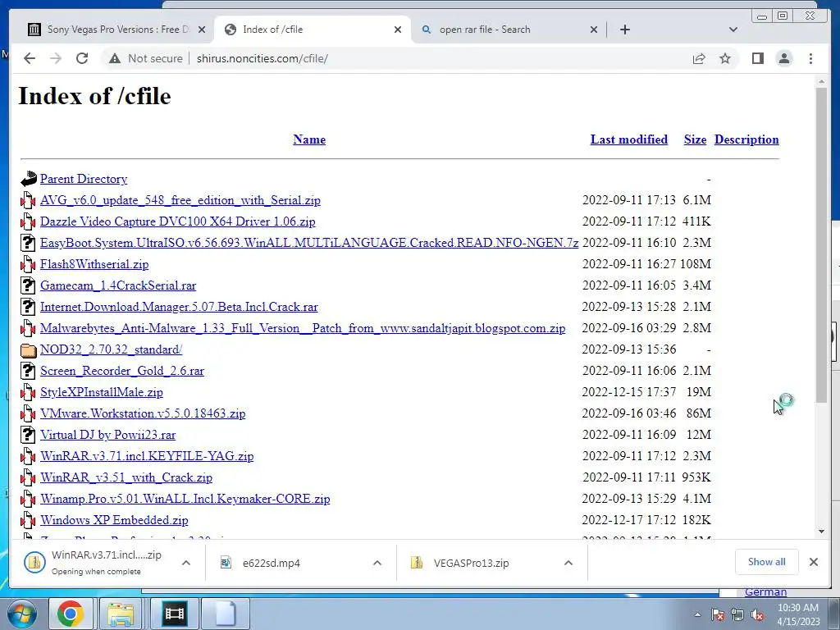The image size is (840, 630).
Task: Share this page icon in address bar
Action: (699, 58)
